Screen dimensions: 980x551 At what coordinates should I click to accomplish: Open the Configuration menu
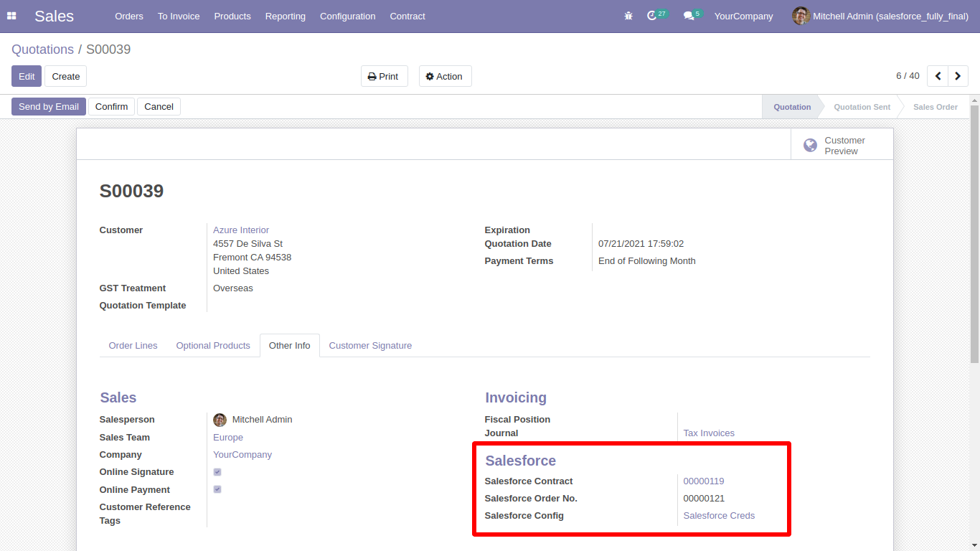348,16
